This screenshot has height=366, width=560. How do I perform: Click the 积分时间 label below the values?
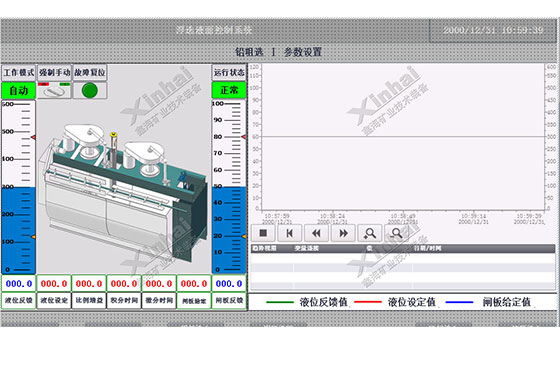124,301
